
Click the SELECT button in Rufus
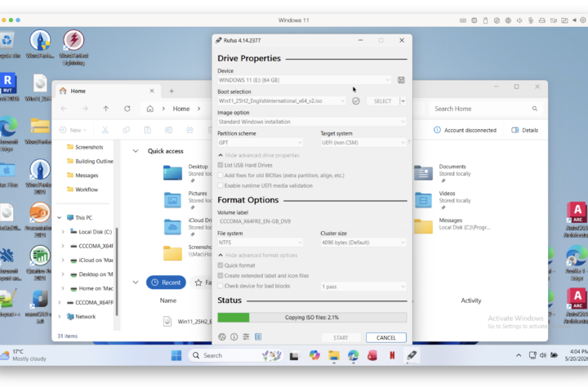tap(382, 101)
